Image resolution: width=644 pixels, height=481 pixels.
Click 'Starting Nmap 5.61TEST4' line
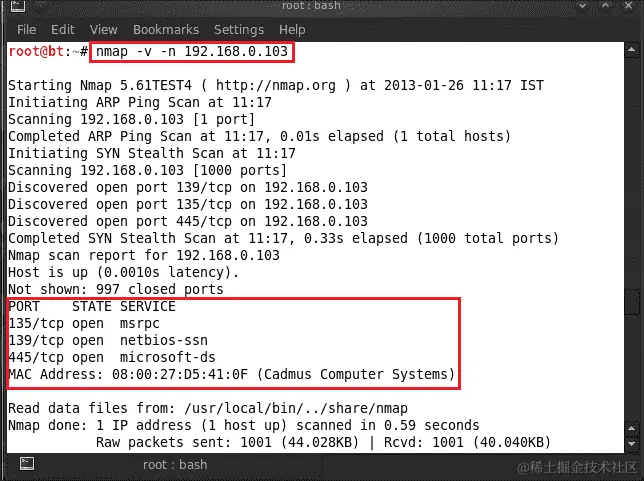276,85
